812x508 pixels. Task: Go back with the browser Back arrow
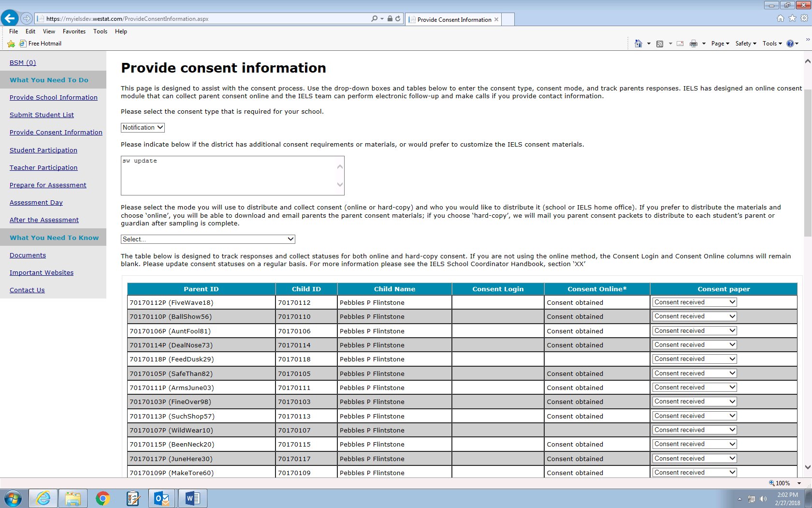10,18
